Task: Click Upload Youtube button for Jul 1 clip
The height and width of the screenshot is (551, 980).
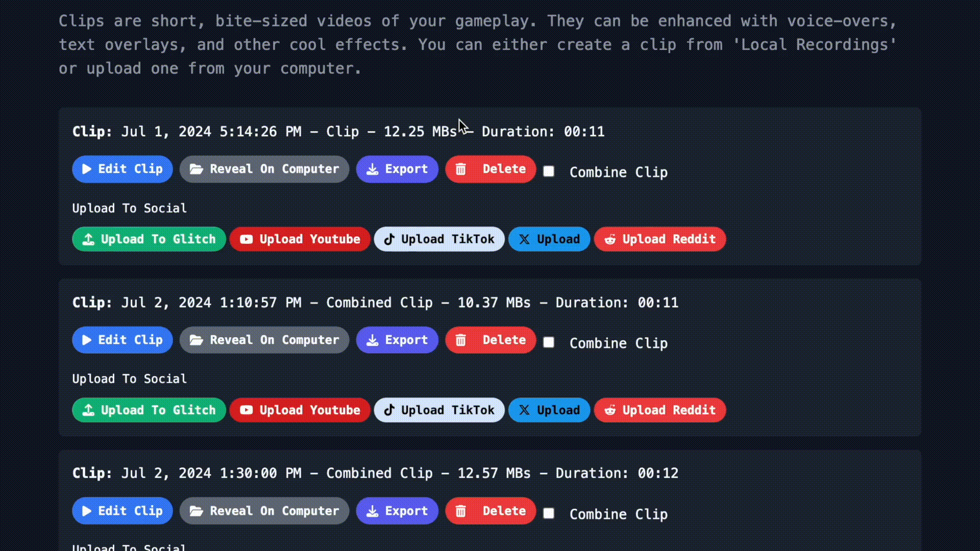Action: 300,239
